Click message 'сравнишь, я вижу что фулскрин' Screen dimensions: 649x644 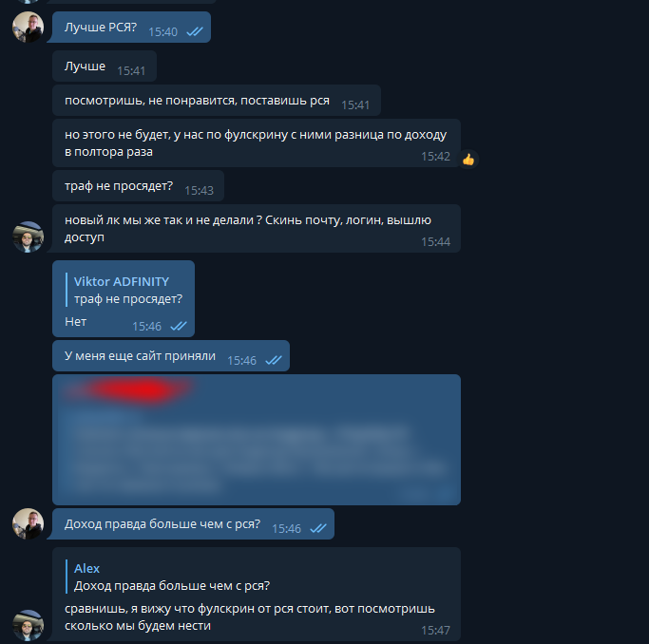(x=257, y=595)
